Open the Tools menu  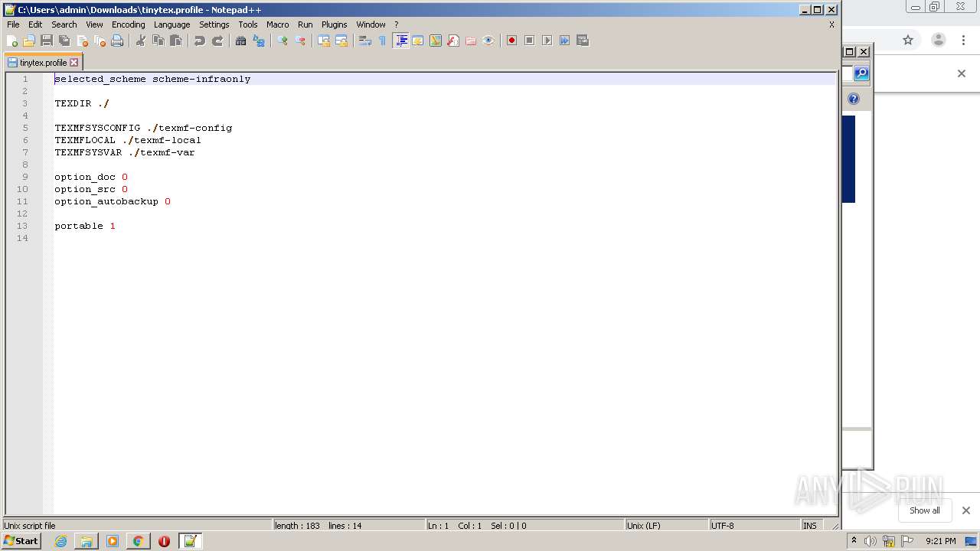tap(248, 24)
